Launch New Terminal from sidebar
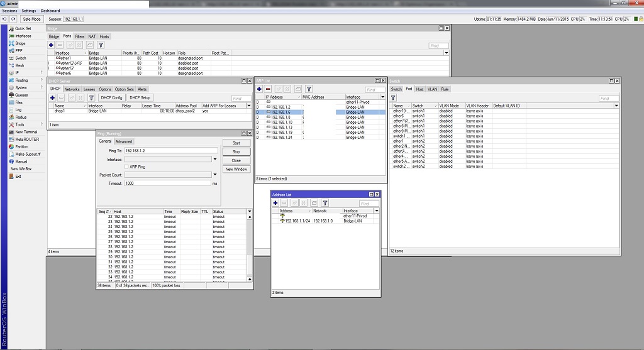This screenshot has height=350, width=644. pyautogui.click(x=26, y=132)
